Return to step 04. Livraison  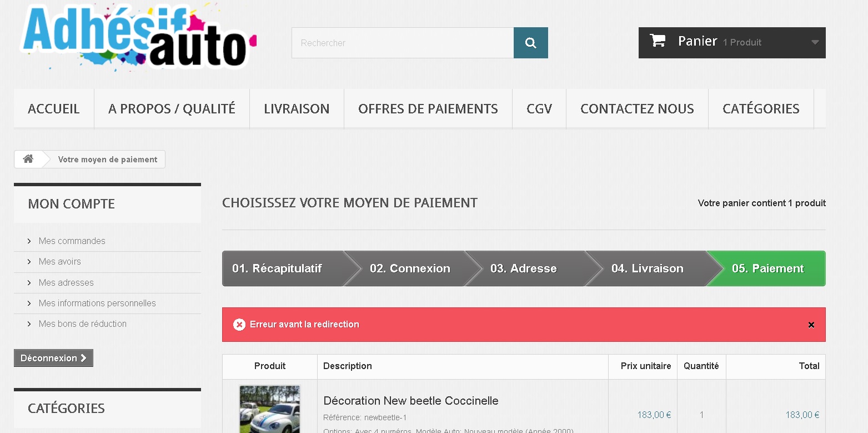(647, 268)
